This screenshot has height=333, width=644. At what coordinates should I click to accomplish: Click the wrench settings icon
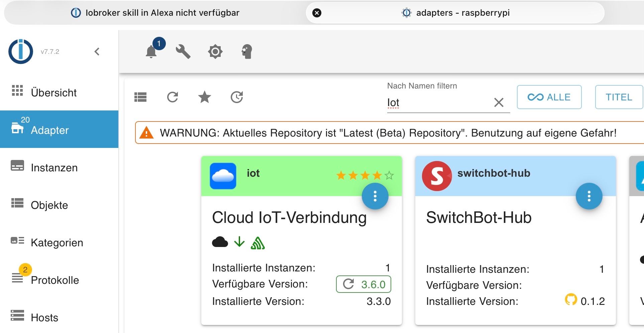(x=183, y=52)
